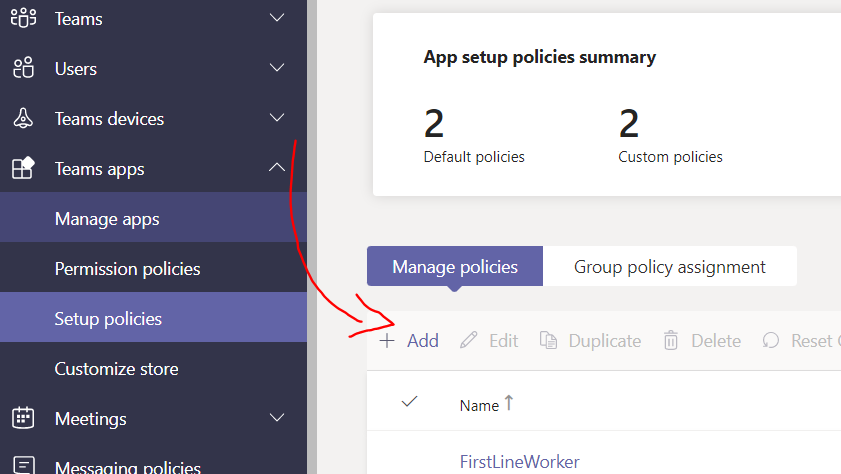Click App setup policies summary heading
Image resolution: width=841 pixels, height=474 pixels.
click(x=540, y=57)
